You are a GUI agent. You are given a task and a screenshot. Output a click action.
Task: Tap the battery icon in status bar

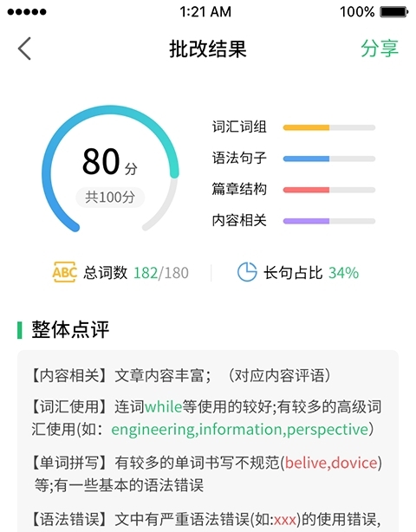pyautogui.click(x=393, y=12)
